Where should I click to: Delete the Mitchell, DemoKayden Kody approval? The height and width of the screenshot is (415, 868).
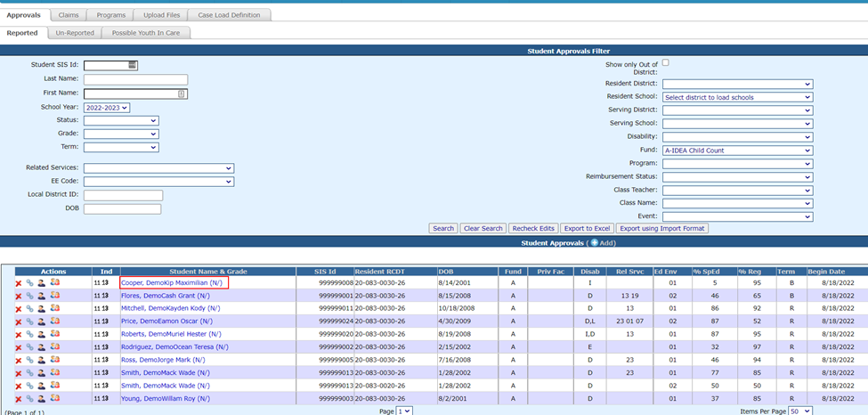(19, 309)
